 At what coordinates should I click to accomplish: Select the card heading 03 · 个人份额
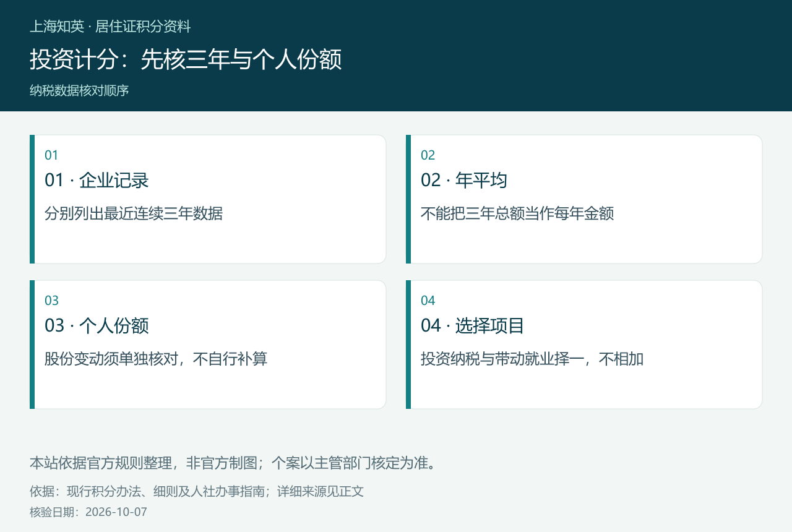(x=97, y=325)
